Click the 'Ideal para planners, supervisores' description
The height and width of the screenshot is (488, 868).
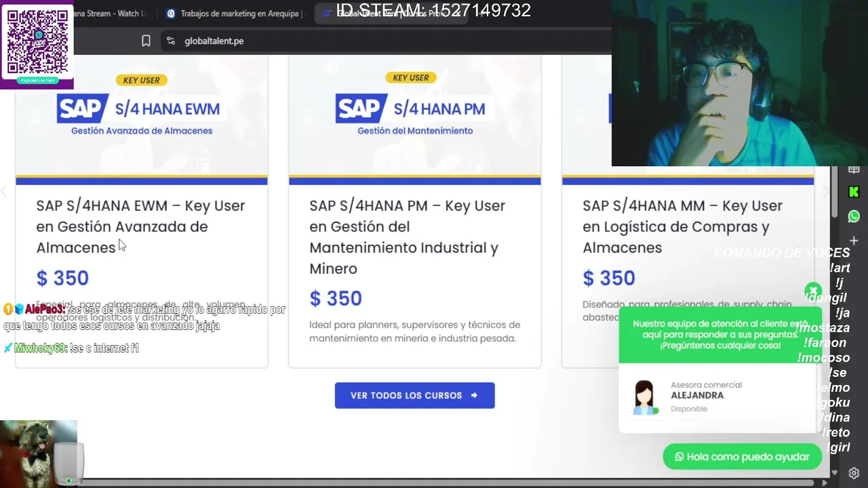click(x=414, y=331)
